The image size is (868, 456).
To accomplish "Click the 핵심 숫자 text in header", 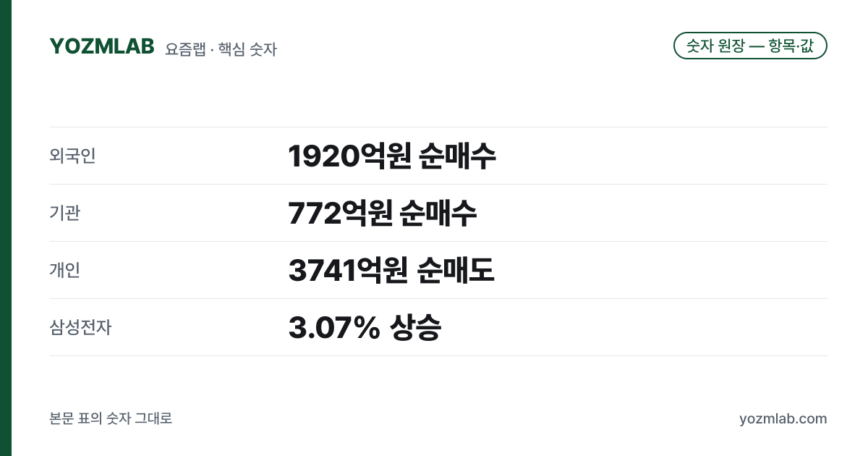I will point(247,49).
